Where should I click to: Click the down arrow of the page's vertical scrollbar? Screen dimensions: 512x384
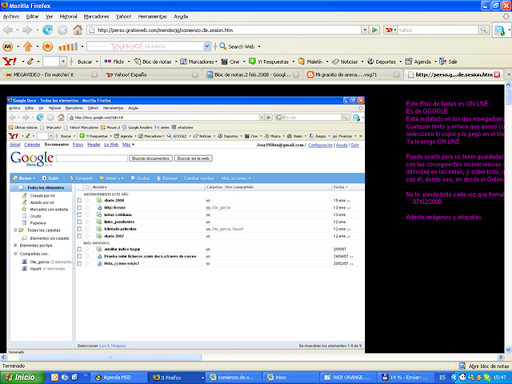[508, 350]
